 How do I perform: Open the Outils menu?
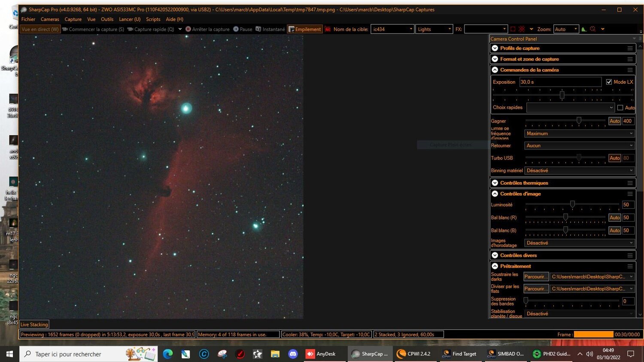(107, 19)
